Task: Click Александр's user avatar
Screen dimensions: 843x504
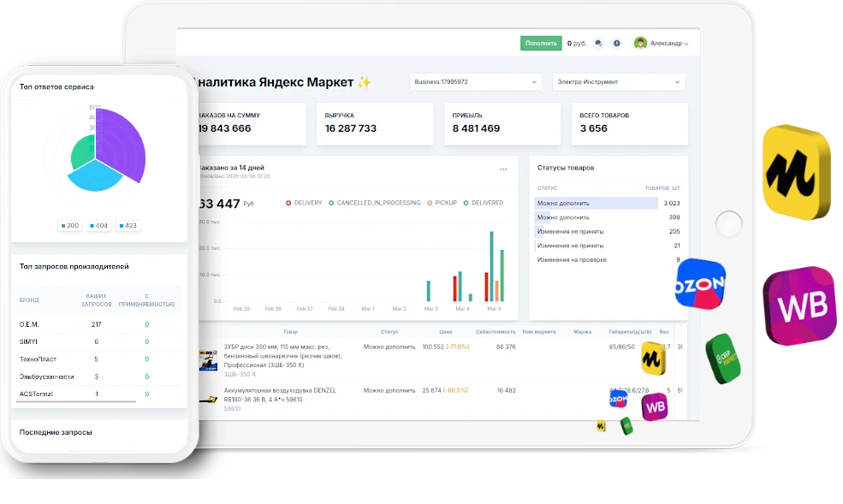Action: click(x=640, y=43)
